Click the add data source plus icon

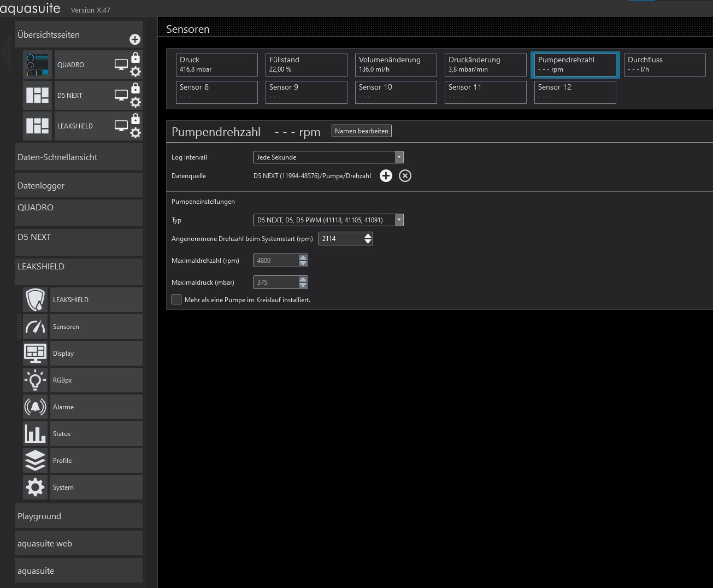tap(386, 175)
